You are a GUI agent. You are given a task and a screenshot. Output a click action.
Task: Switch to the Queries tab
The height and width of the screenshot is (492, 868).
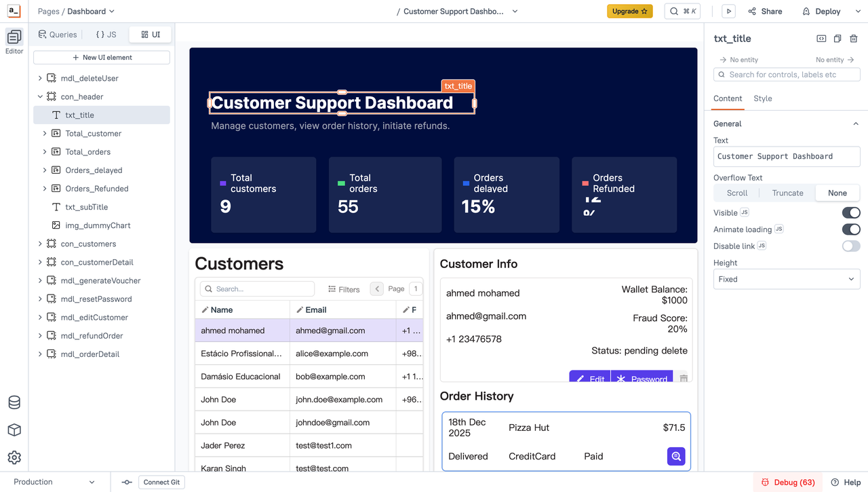click(x=58, y=35)
